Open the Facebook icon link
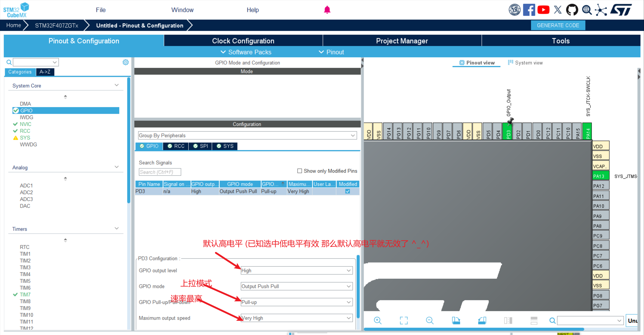Viewport: 644px width, 335px height. (529, 10)
